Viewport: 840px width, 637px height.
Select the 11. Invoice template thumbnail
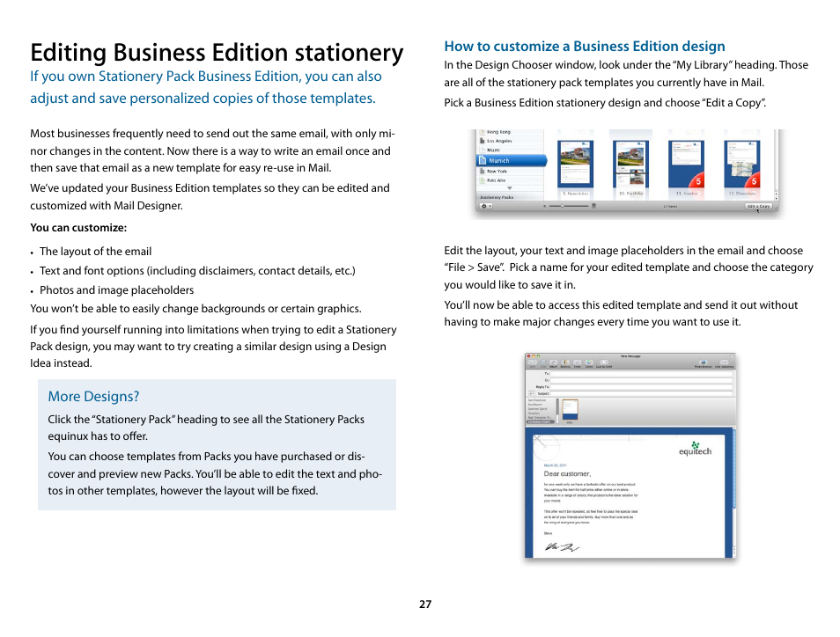pyautogui.click(x=686, y=162)
